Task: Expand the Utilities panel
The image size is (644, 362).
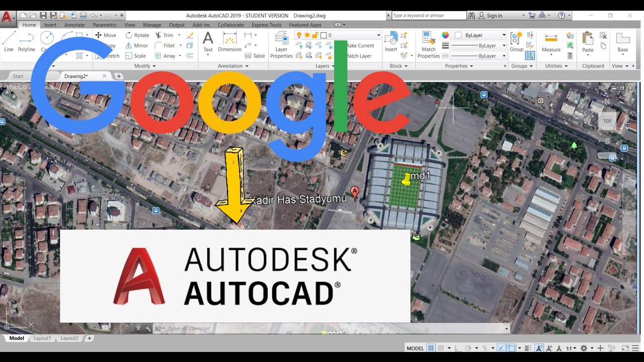Action: click(556, 66)
